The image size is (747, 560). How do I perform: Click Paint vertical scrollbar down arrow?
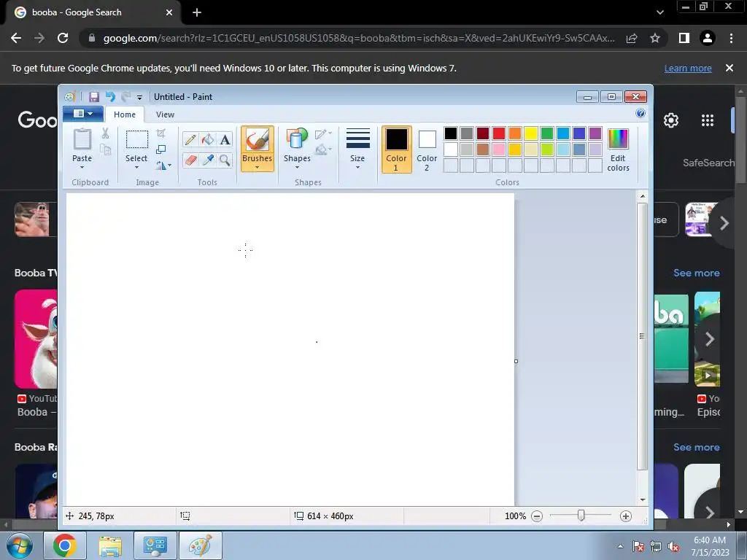tap(642, 499)
